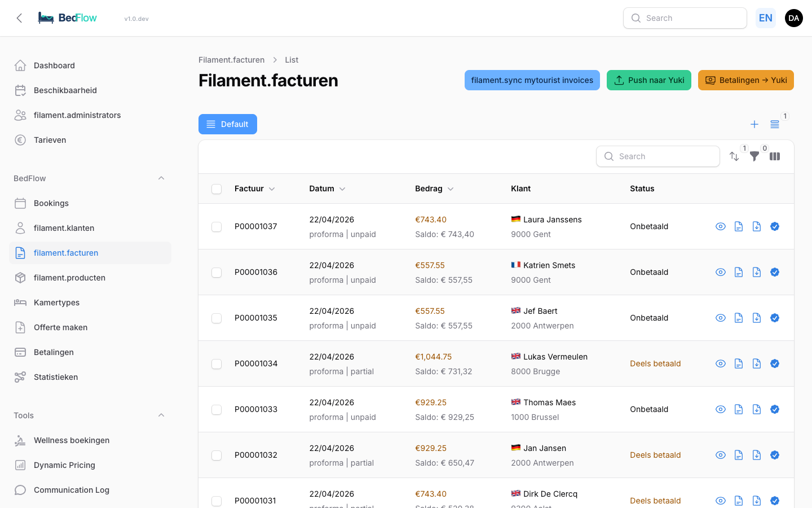Open Tarieven in the sidebar
The image size is (812, 508).
(90, 140)
